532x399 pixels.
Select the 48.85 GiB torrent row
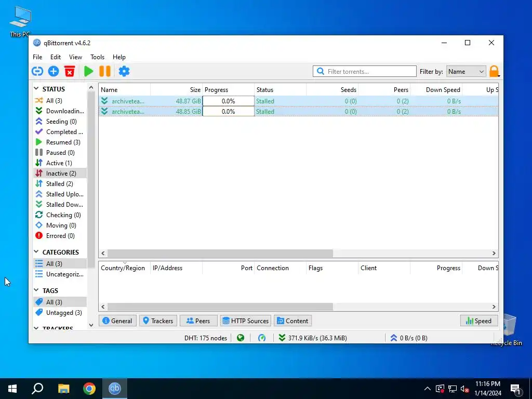299,112
